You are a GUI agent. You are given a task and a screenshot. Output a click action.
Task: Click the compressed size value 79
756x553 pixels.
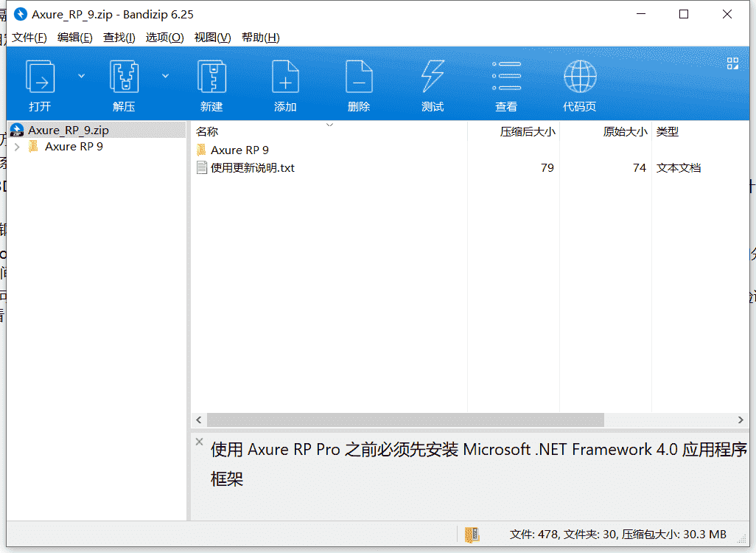pyautogui.click(x=547, y=168)
